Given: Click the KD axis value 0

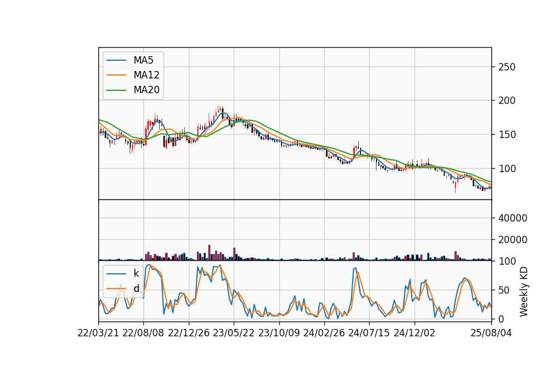Looking at the screenshot, I should (x=501, y=319).
